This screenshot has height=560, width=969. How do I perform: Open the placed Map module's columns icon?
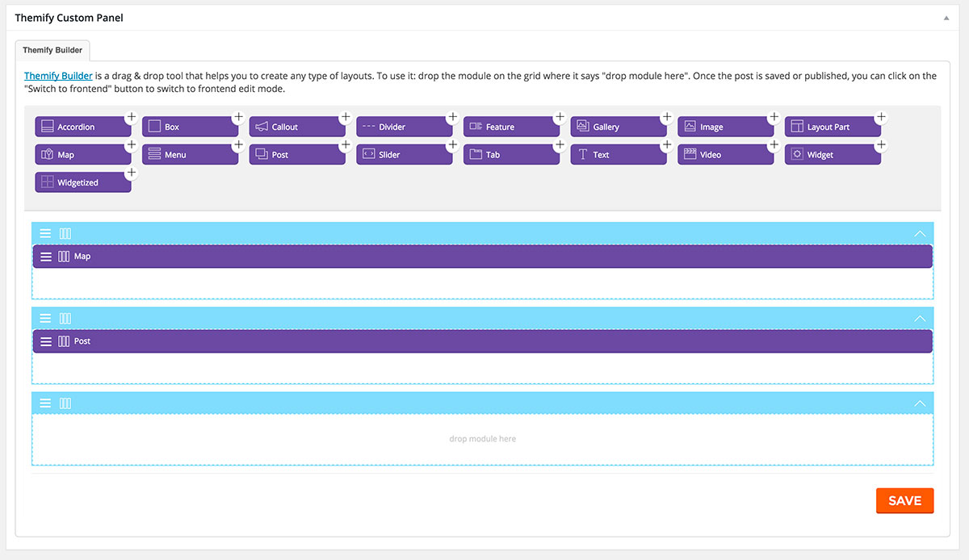[64, 257]
